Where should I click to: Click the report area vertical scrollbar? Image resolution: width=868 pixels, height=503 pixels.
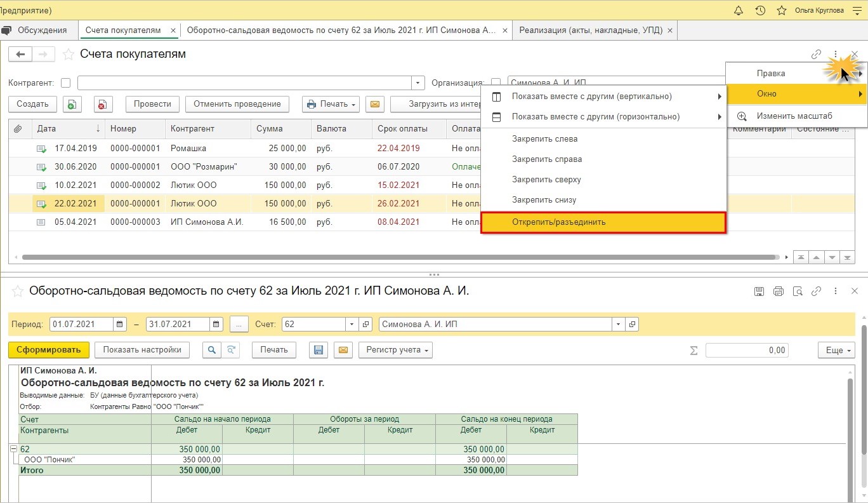tap(850, 439)
